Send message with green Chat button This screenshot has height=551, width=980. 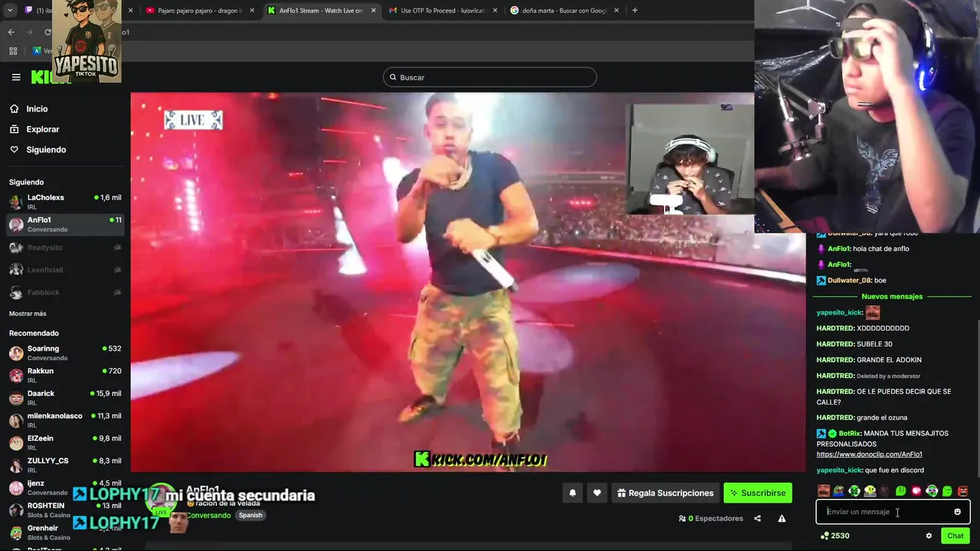click(x=955, y=536)
